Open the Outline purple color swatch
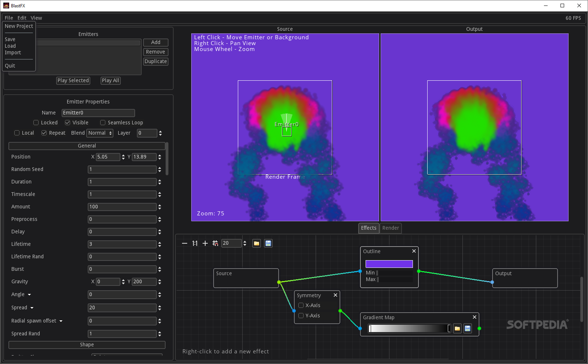 [x=389, y=264]
